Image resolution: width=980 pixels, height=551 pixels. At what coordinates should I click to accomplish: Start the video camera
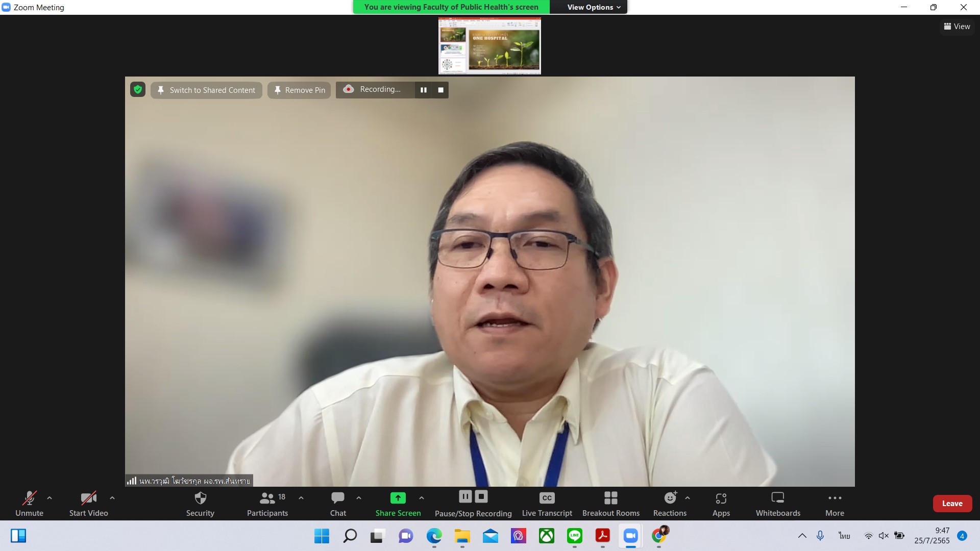point(88,504)
